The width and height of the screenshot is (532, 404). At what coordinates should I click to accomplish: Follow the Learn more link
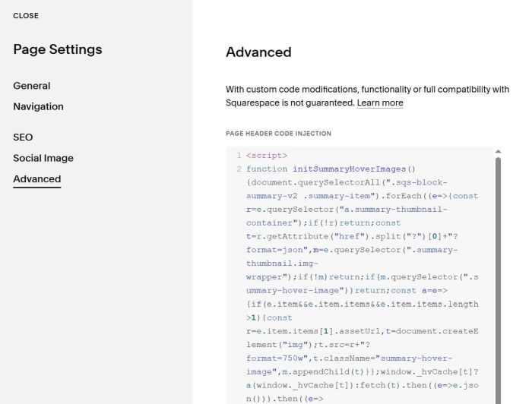[x=380, y=103]
